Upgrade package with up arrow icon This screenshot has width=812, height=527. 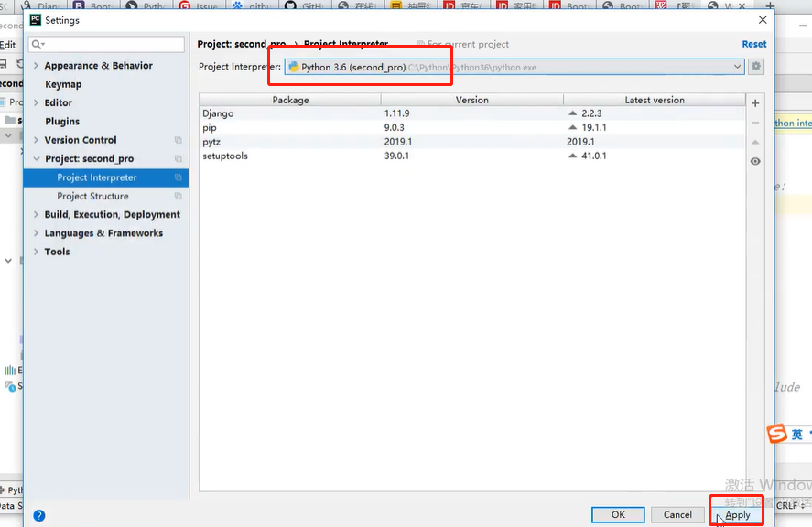click(755, 142)
